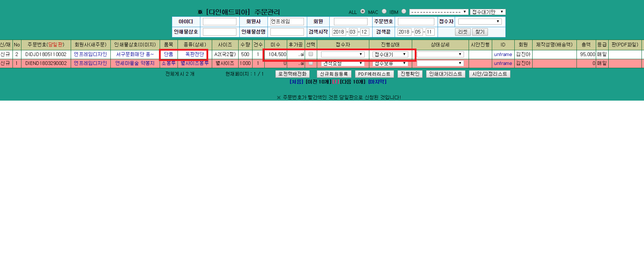Click the 서구문화재단 홍~ print name link
The width and height of the screenshot is (644, 264).
click(135, 54)
